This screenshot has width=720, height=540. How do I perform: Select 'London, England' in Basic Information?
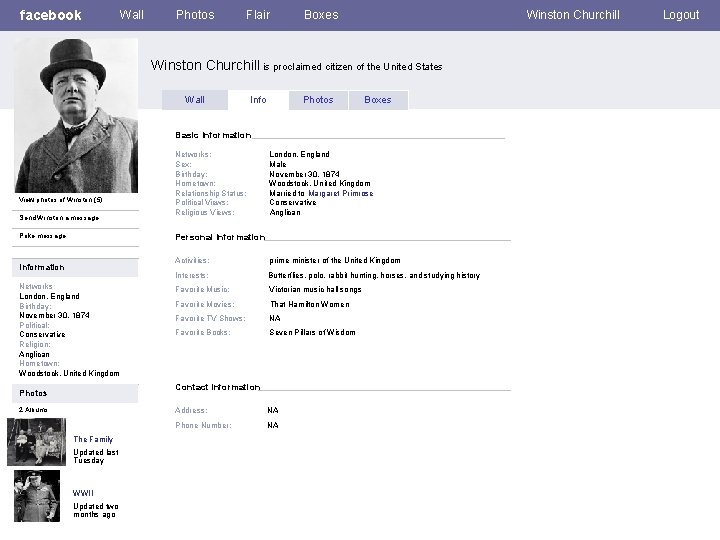[x=299, y=154]
